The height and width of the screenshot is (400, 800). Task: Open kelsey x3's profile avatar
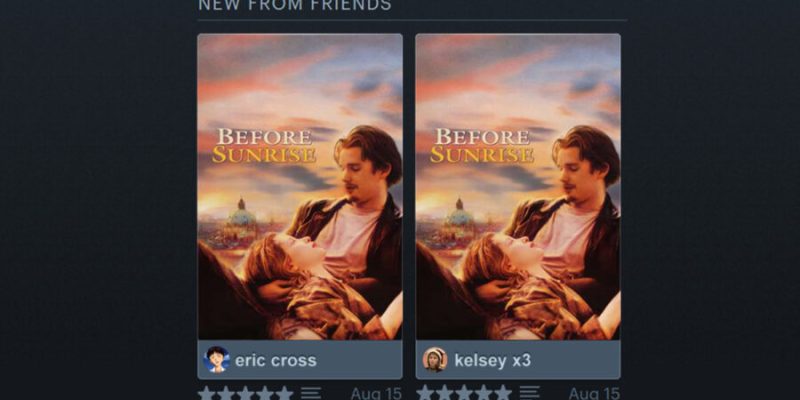click(x=435, y=360)
